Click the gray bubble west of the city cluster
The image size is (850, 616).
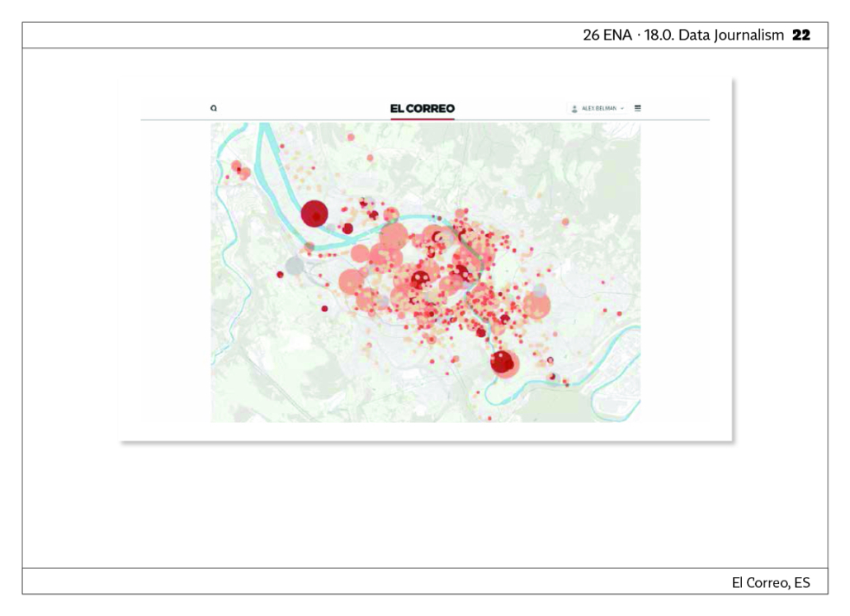(x=295, y=266)
